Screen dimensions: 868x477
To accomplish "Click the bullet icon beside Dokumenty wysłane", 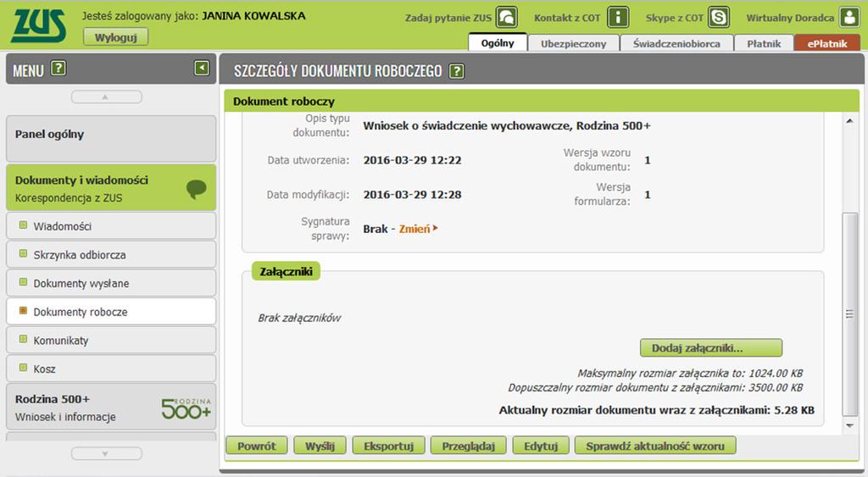I will coord(23,282).
